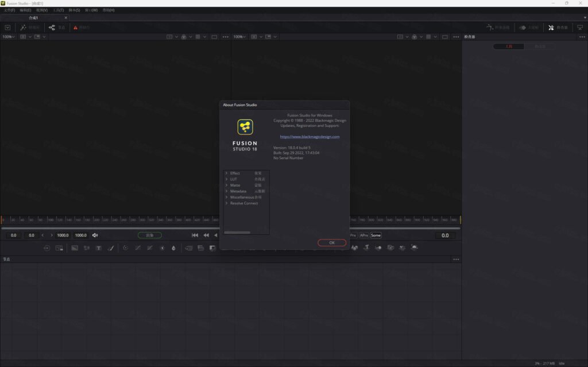The height and width of the screenshot is (367, 588).
Task: Open right viewer options three-dot menu
Action: 456,37
